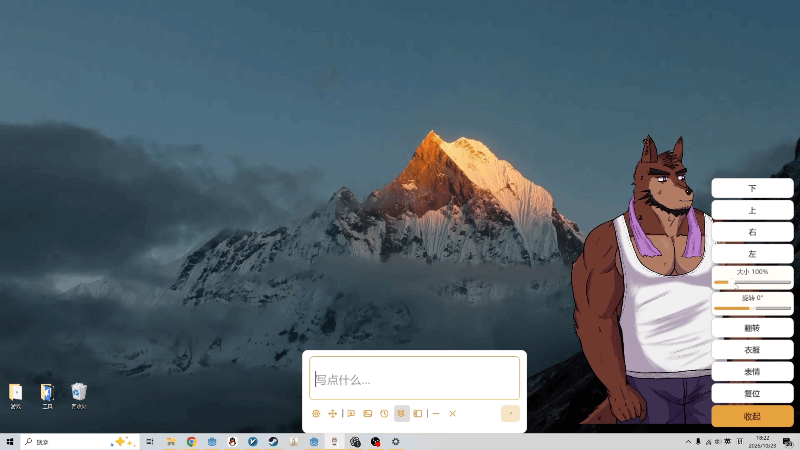Screen dimensions: 800x450
Task: Open the black-and-red circle taskbar icon
Action: (376, 442)
